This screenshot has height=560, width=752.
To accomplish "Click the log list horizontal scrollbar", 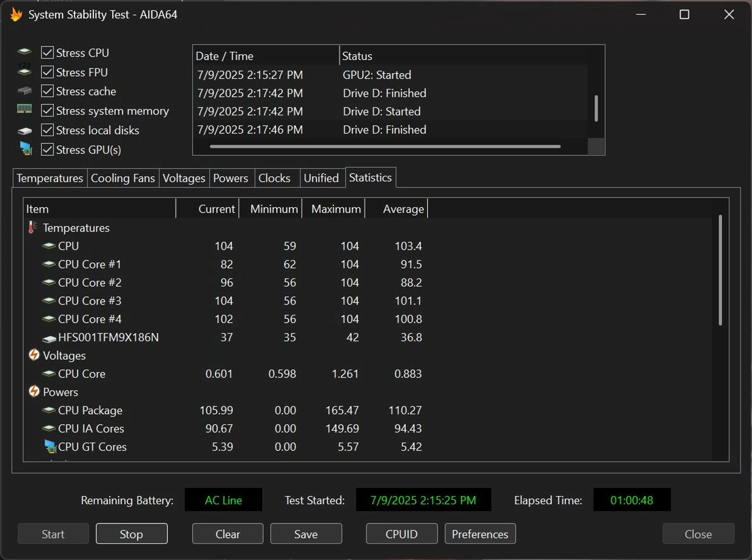I will (x=385, y=147).
